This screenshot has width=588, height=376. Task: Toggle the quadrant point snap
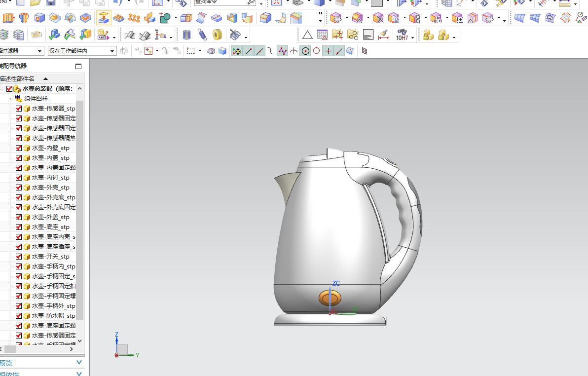[317, 51]
